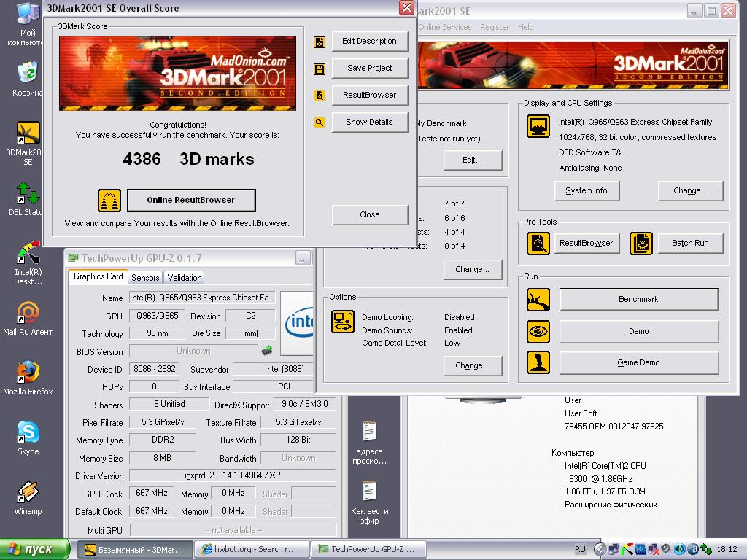Click the Edit Description button
747x560 pixels.
[370, 42]
